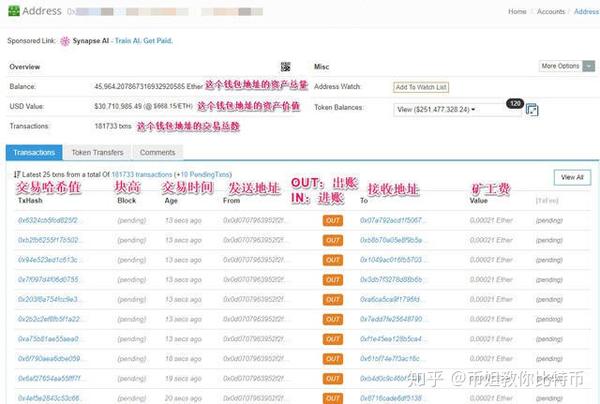Open the Comments tab
The width and height of the screenshot is (600, 404).
(158, 152)
